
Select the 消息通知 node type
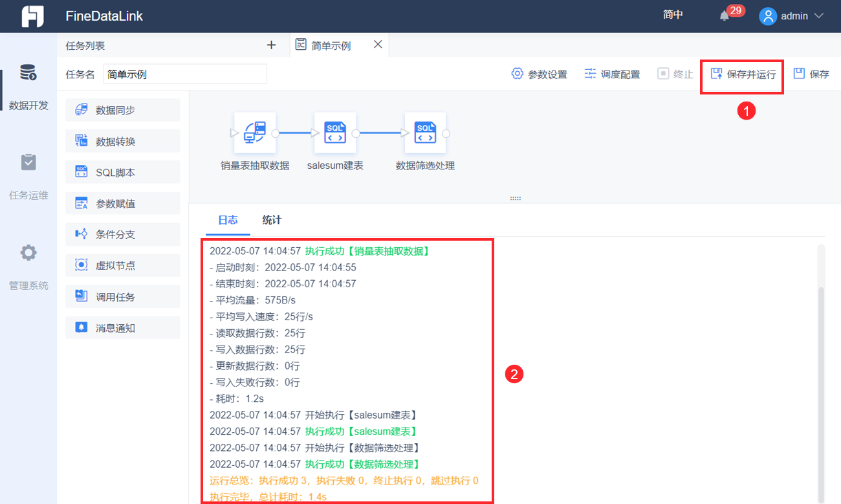tap(123, 327)
